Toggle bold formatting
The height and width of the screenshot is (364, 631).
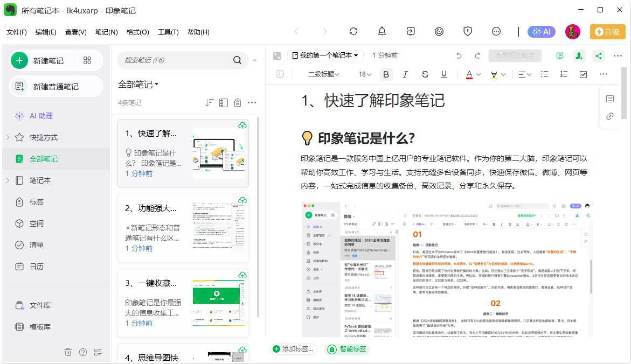tap(386, 74)
